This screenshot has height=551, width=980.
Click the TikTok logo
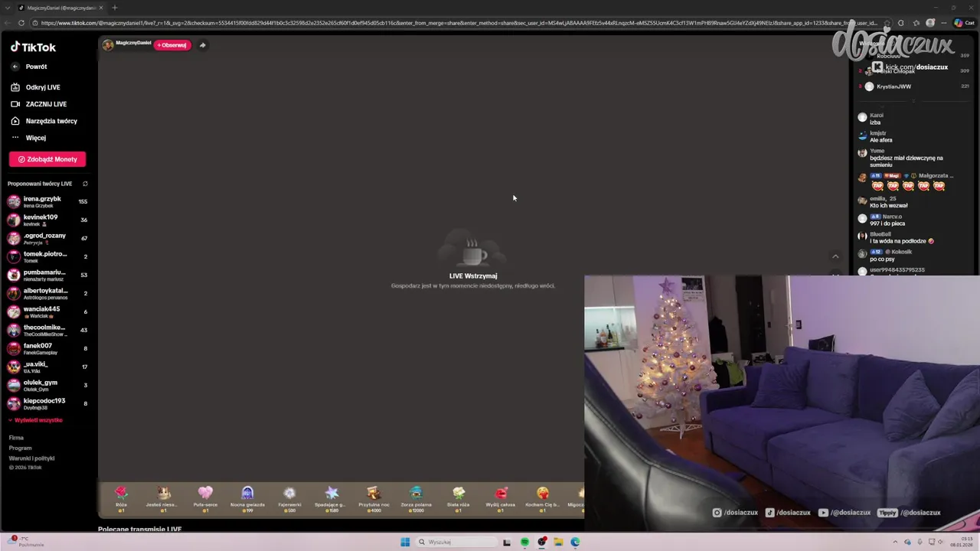pos(33,47)
